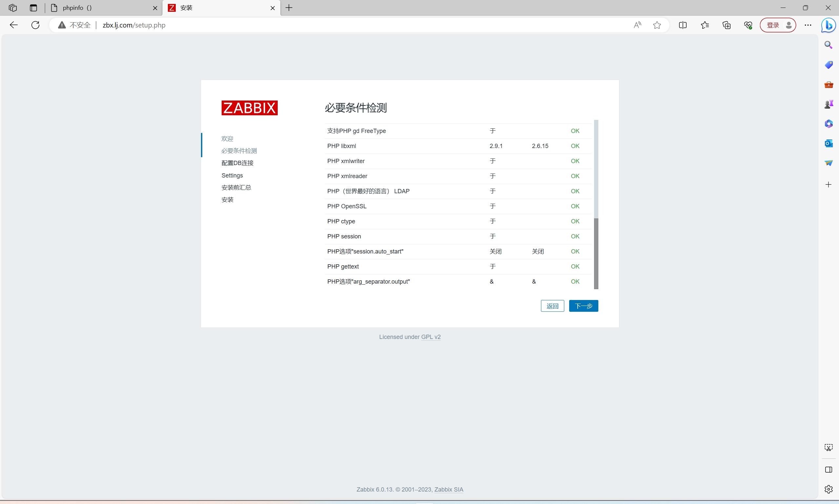Image resolution: width=839 pixels, height=504 pixels.
Task: Click the sidebar search magnifier icon
Action: [x=829, y=45]
